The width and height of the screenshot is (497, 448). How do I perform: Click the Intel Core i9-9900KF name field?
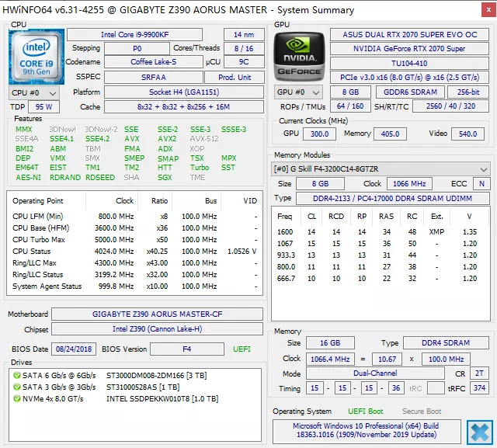click(134, 34)
